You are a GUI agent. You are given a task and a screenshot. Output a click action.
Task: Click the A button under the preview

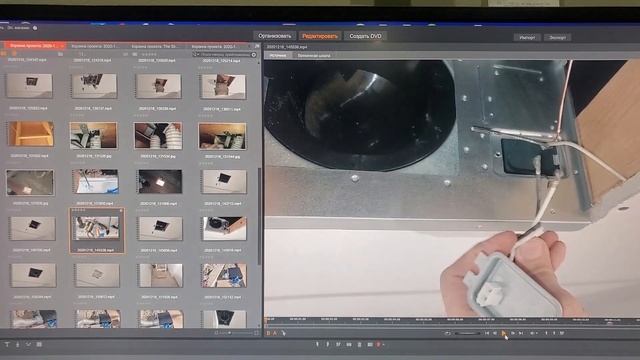[x=275, y=333]
